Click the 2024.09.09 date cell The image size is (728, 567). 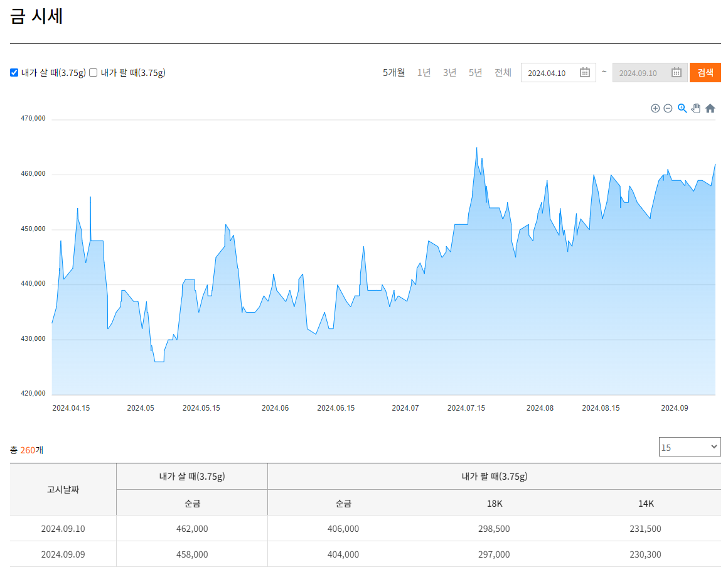point(63,554)
